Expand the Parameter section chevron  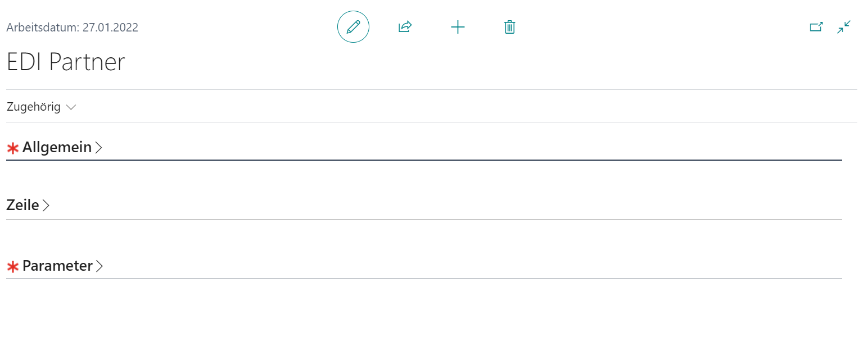click(x=100, y=266)
